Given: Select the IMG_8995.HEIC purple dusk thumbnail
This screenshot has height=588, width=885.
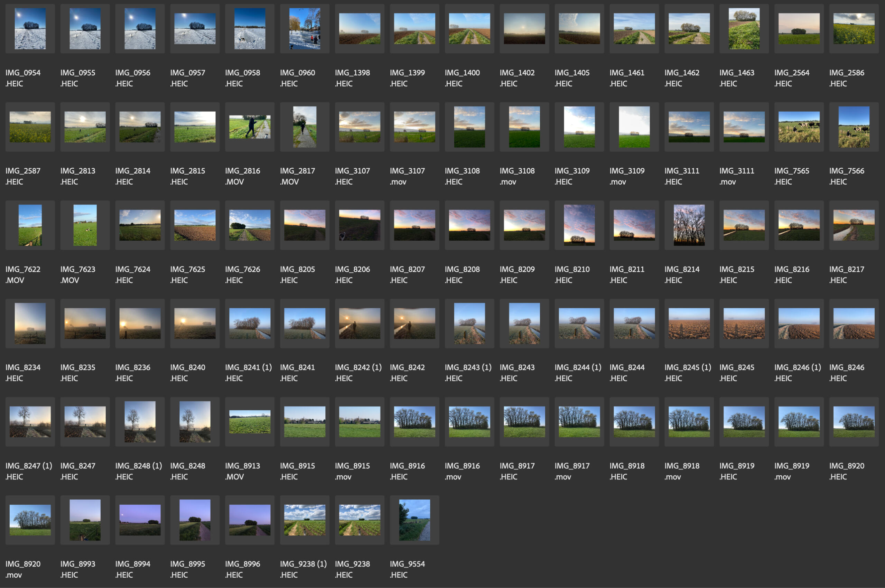Looking at the screenshot, I should [195, 520].
